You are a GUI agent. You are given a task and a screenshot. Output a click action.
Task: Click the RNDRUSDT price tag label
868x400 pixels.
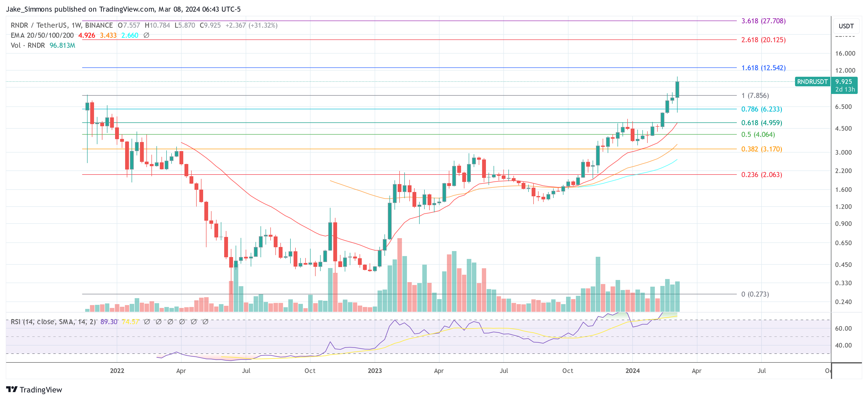coord(812,82)
